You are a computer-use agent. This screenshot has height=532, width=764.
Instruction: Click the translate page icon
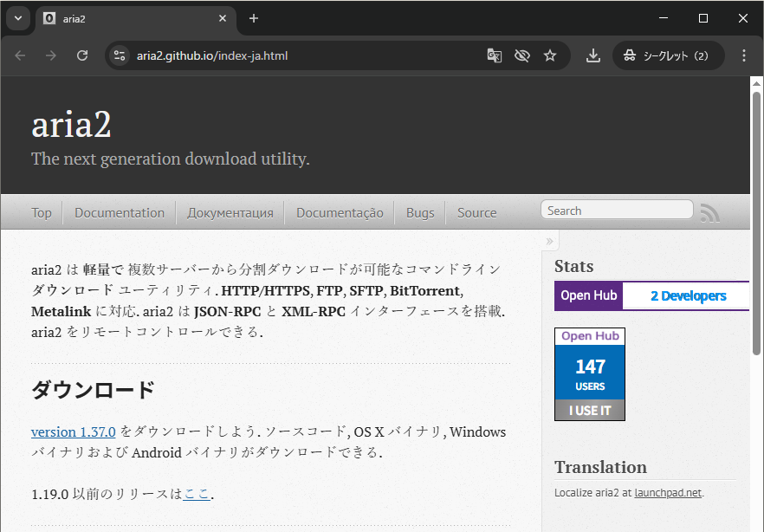pyautogui.click(x=494, y=55)
